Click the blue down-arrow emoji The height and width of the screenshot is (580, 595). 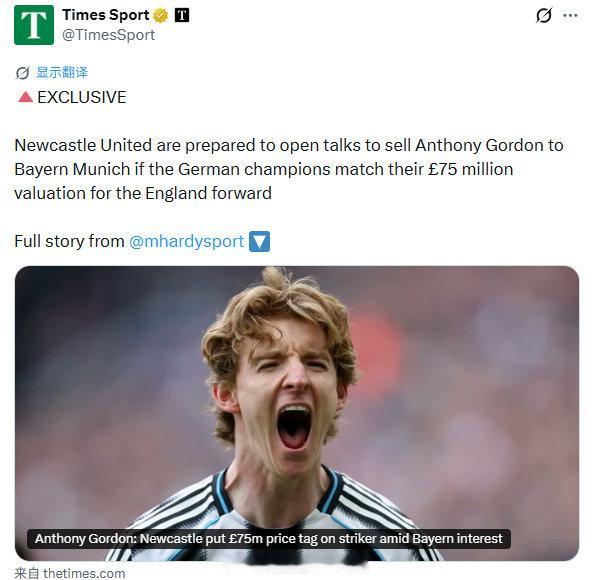260,241
